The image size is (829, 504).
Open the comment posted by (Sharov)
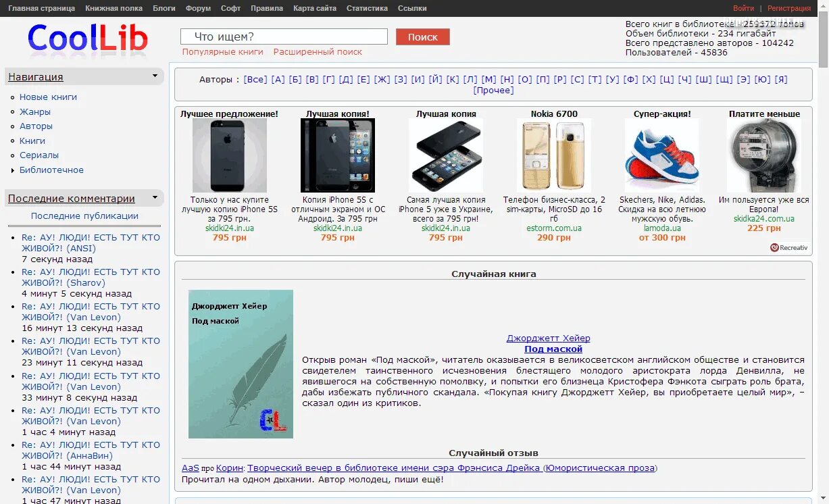tap(91, 278)
